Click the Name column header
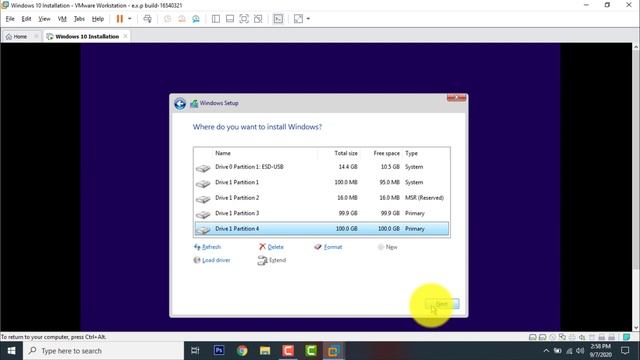 click(223, 153)
